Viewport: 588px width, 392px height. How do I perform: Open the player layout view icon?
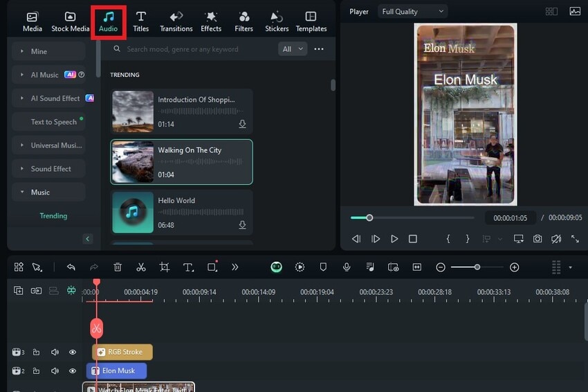pyautogui.click(x=551, y=12)
